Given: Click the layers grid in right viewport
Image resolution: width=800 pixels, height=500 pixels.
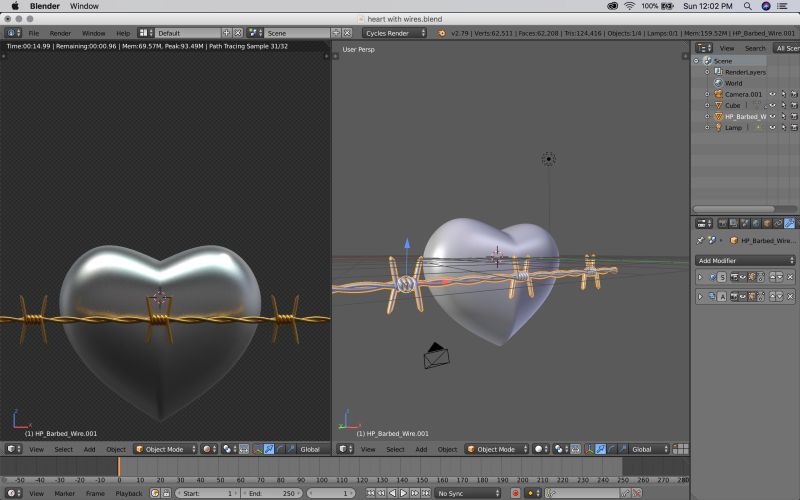Looking at the screenshot, I should (681, 449).
